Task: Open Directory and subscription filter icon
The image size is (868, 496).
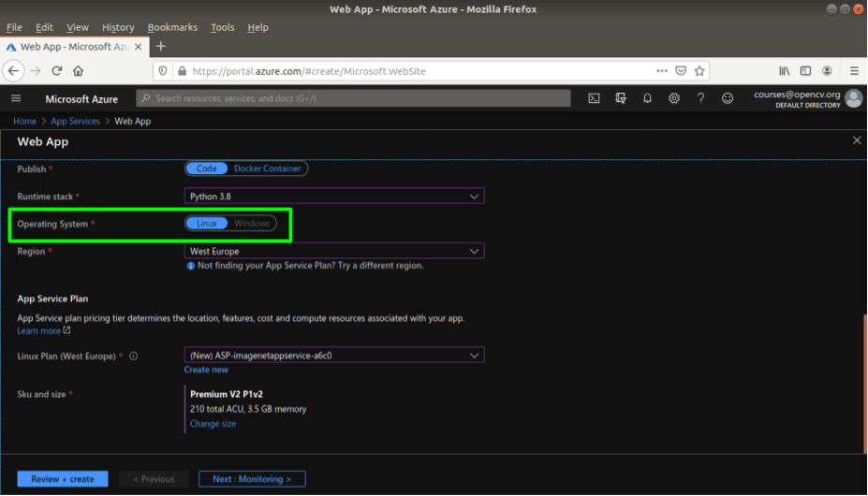Action: pos(621,98)
